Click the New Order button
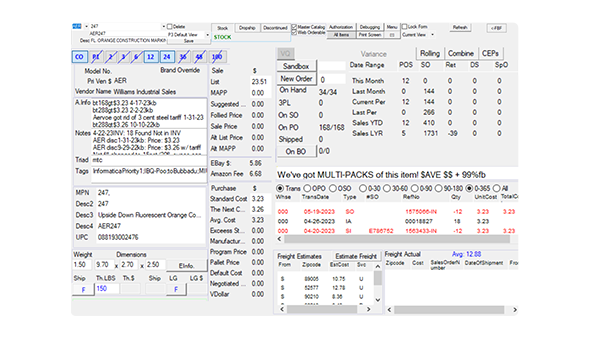 tap(296, 79)
